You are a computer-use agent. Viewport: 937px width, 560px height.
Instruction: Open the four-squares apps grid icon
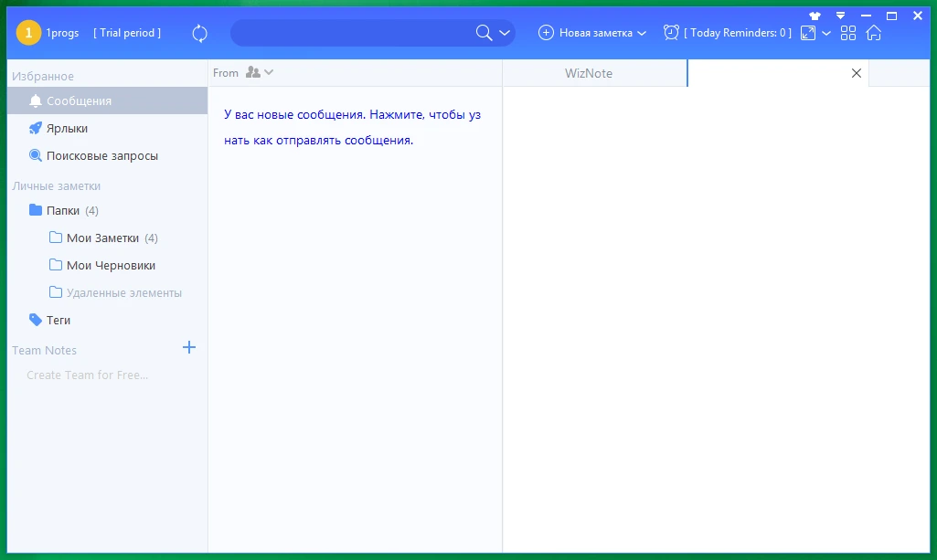pos(848,33)
